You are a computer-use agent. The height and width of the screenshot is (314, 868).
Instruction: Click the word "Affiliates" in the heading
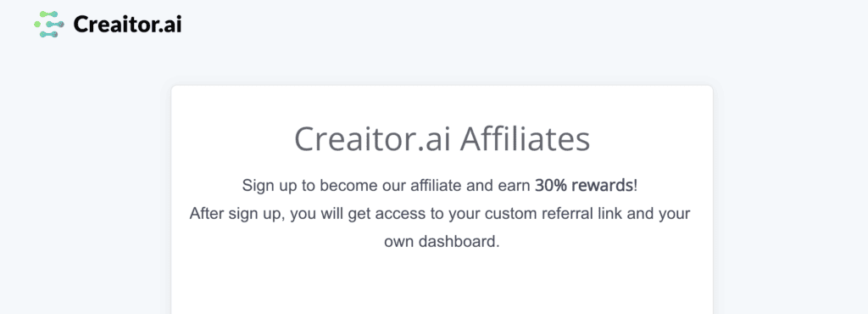(x=525, y=139)
